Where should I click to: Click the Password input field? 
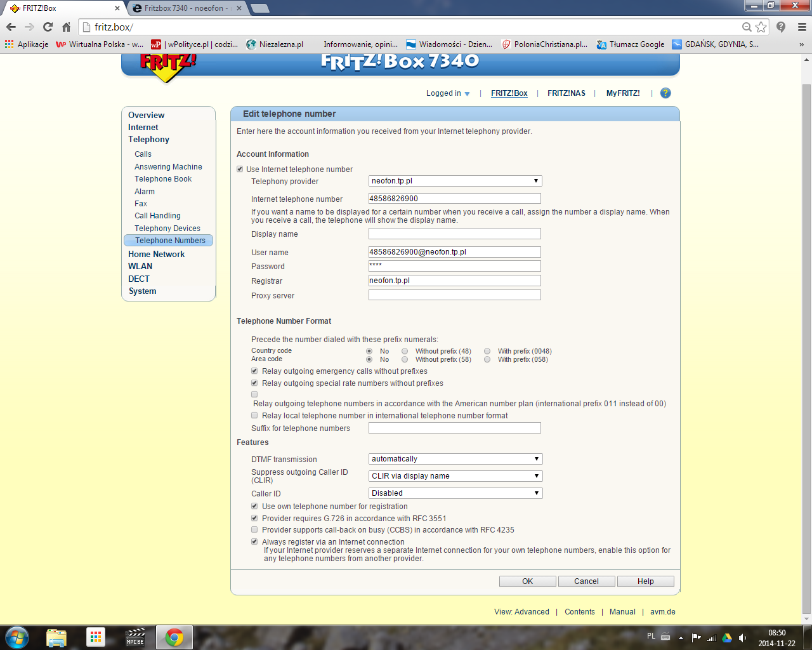(455, 266)
